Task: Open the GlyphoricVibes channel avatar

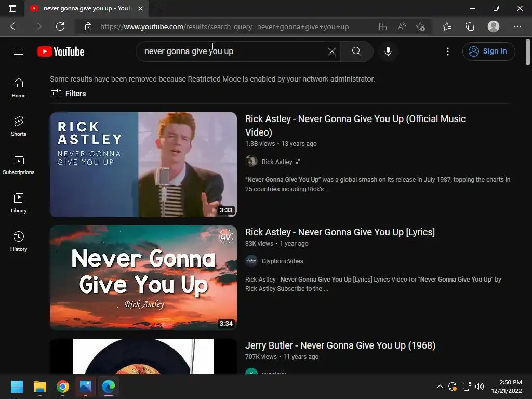Action: (251, 261)
